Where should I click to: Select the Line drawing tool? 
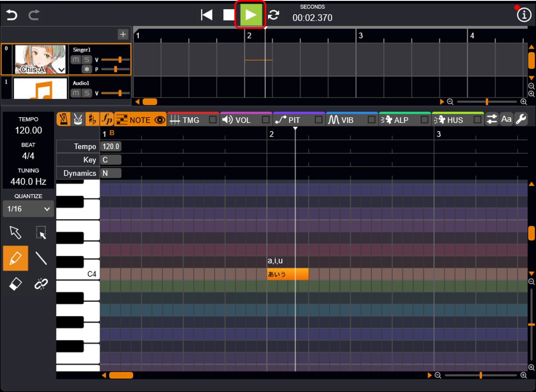coord(41,258)
